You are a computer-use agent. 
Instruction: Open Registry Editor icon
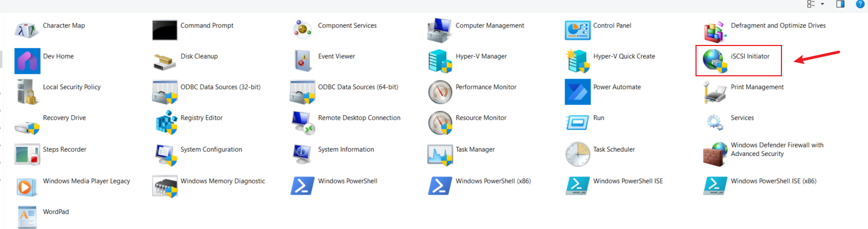167,122
